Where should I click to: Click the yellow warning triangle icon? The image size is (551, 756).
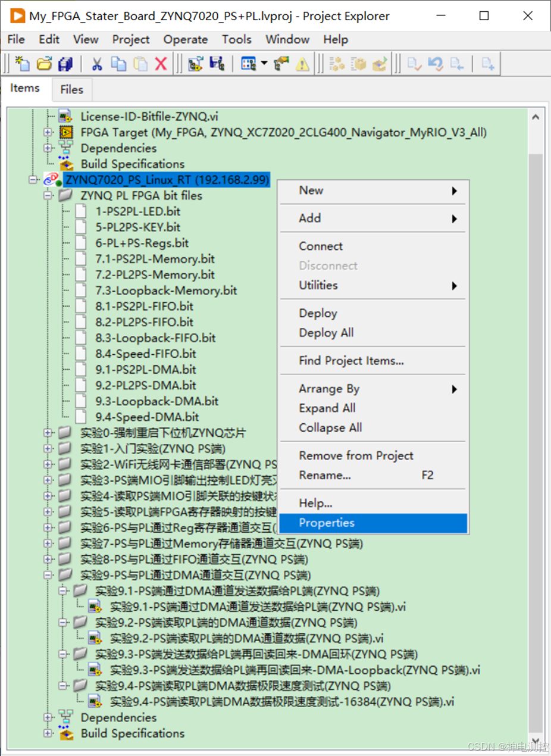pyautogui.click(x=302, y=64)
